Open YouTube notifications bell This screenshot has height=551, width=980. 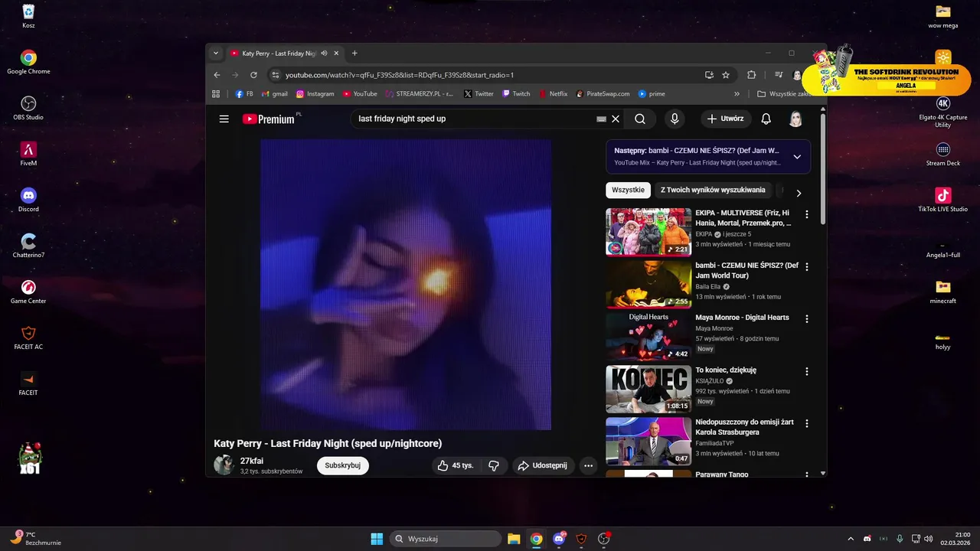(766, 119)
